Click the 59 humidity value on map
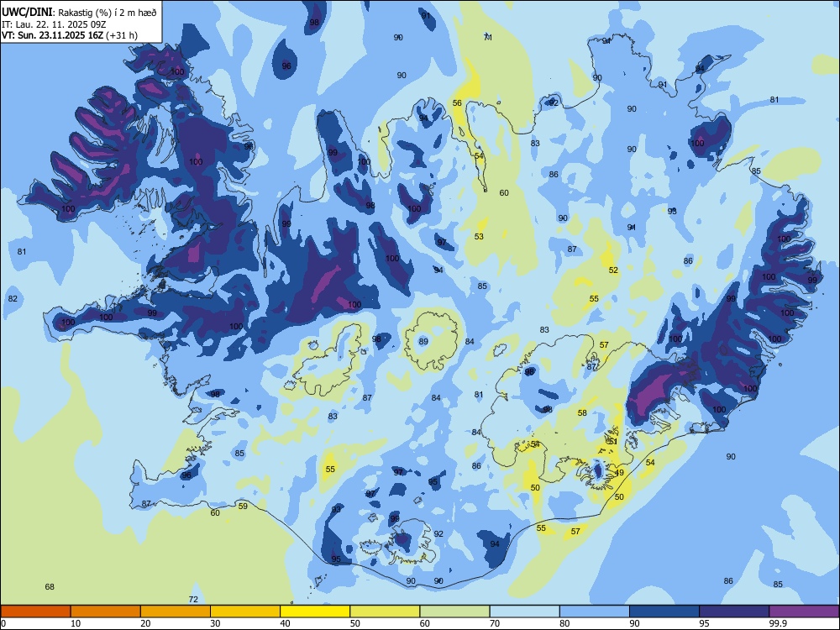Image resolution: width=840 pixels, height=630 pixels. pyautogui.click(x=243, y=506)
